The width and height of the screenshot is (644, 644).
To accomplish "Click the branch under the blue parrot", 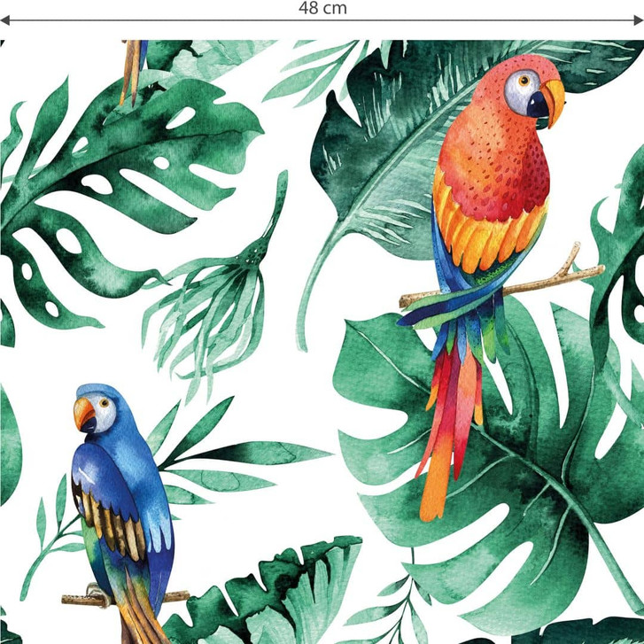I will pyautogui.click(x=168, y=596).
